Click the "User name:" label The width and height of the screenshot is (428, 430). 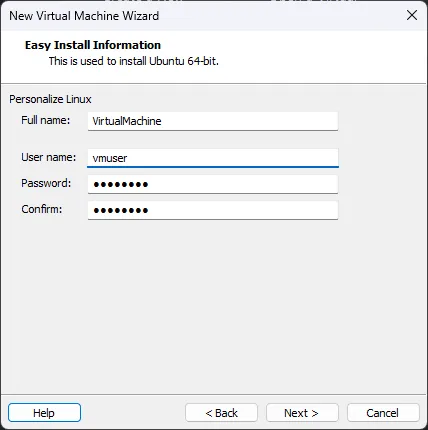pyautogui.click(x=49, y=157)
